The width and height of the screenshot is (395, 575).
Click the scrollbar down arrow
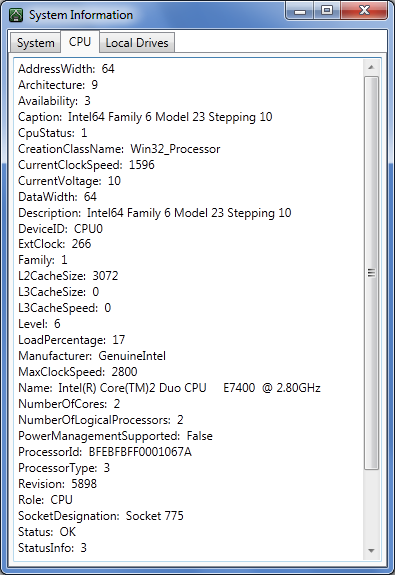click(x=371, y=550)
